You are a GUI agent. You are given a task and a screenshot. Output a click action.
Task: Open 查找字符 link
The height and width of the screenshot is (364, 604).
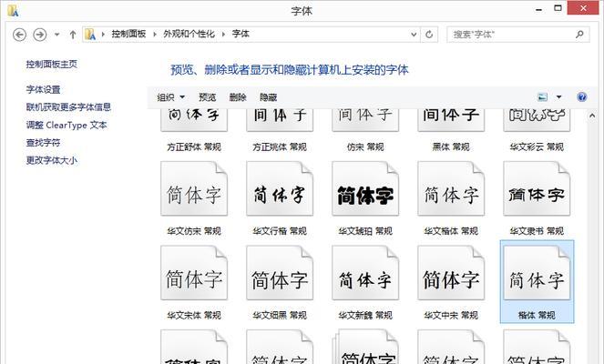[x=43, y=143]
